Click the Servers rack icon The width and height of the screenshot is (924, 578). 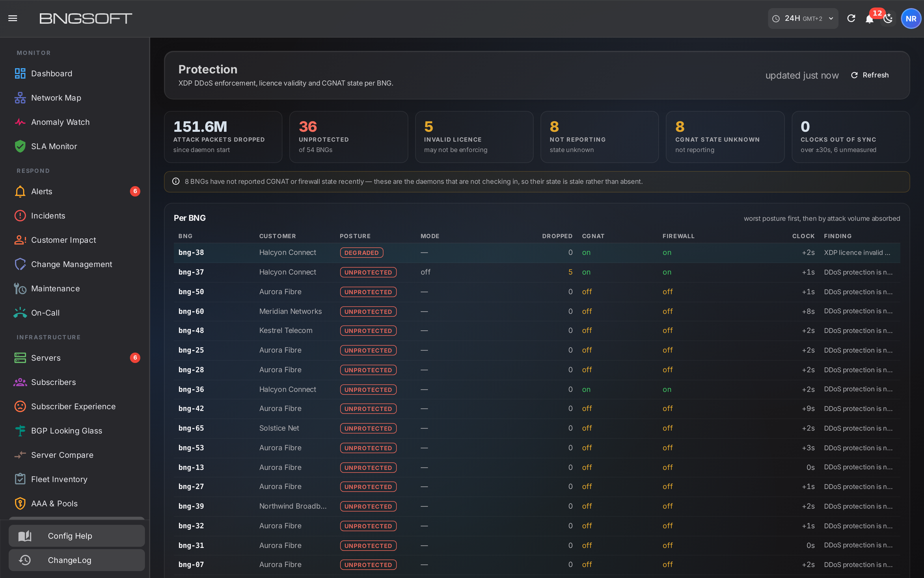tap(20, 358)
